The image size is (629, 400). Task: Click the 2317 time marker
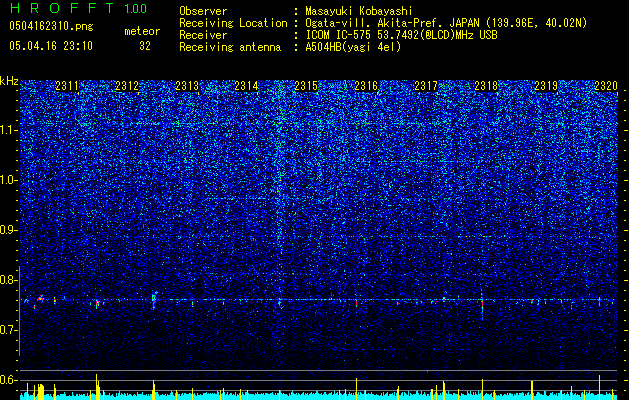[426, 86]
